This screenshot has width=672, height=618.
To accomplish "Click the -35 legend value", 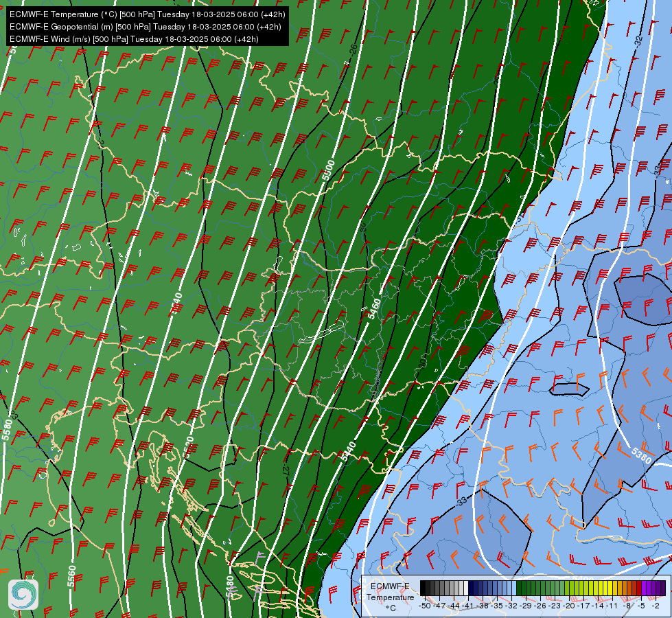I will 497,606.
